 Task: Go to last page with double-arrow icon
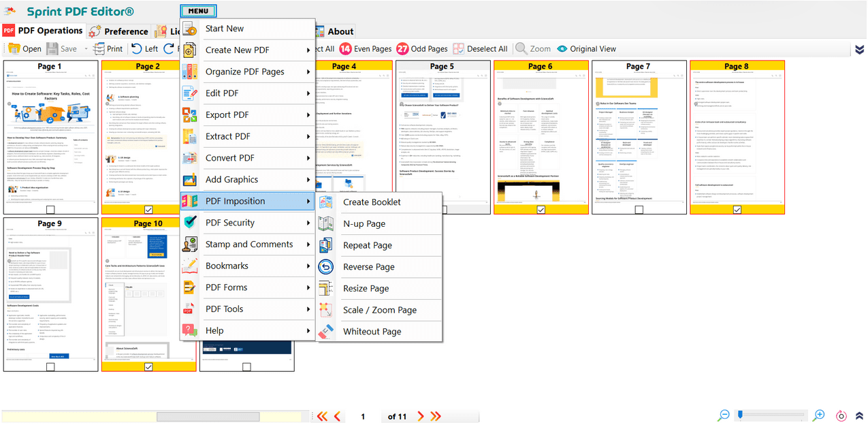click(436, 416)
